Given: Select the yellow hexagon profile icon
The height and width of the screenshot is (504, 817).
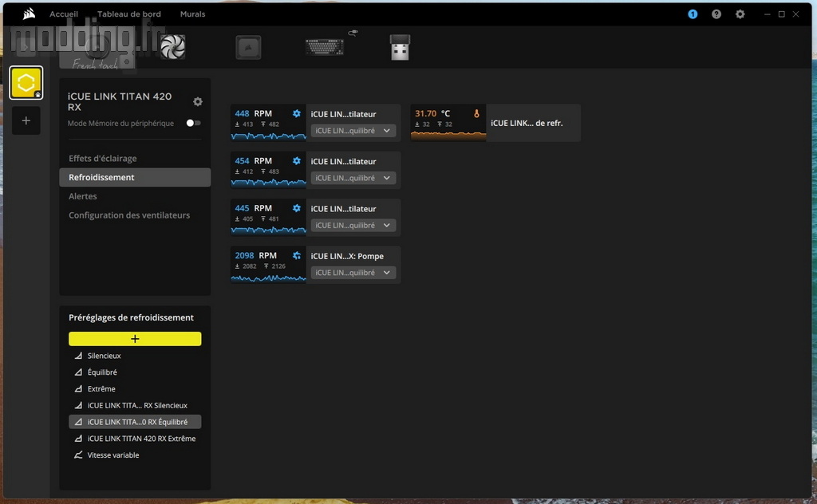Looking at the screenshot, I should click(x=26, y=82).
